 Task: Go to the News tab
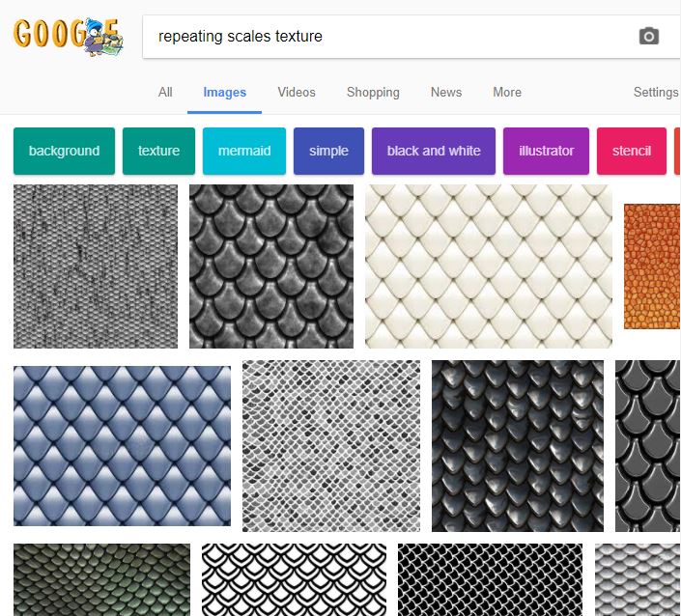click(446, 93)
